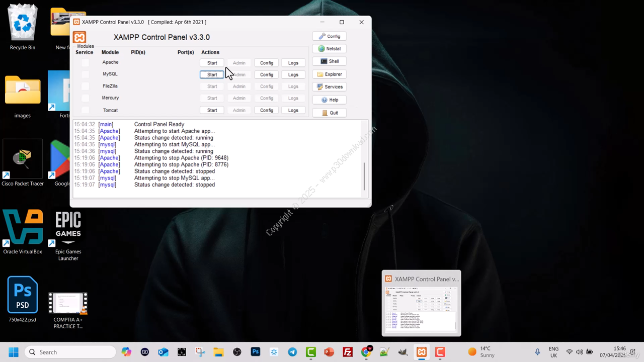The image size is (644, 362).
Task: Select log line 'Attempting to stop MySQL app...'
Action: [174, 178]
